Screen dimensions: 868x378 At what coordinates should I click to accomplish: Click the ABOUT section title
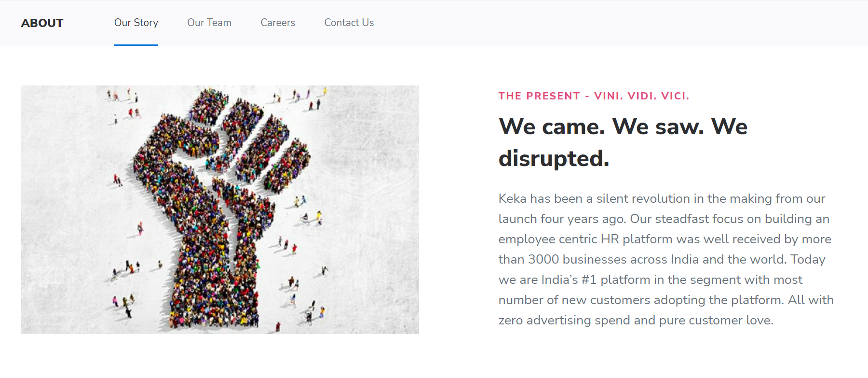42,23
